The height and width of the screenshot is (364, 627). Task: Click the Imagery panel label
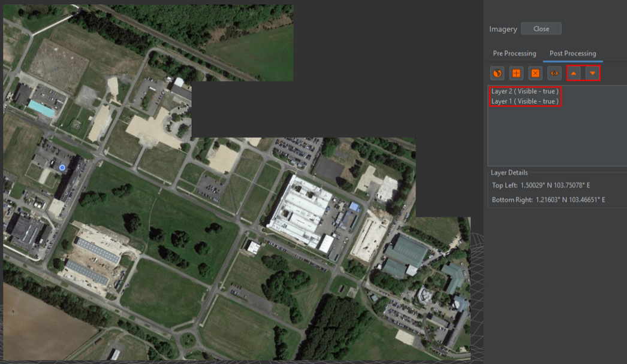pyautogui.click(x=503, y=29)
